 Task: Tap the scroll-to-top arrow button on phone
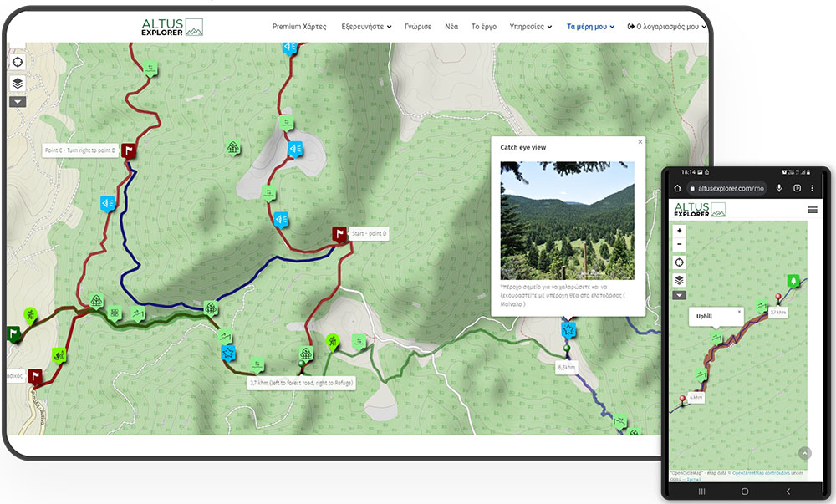(805, 453)
